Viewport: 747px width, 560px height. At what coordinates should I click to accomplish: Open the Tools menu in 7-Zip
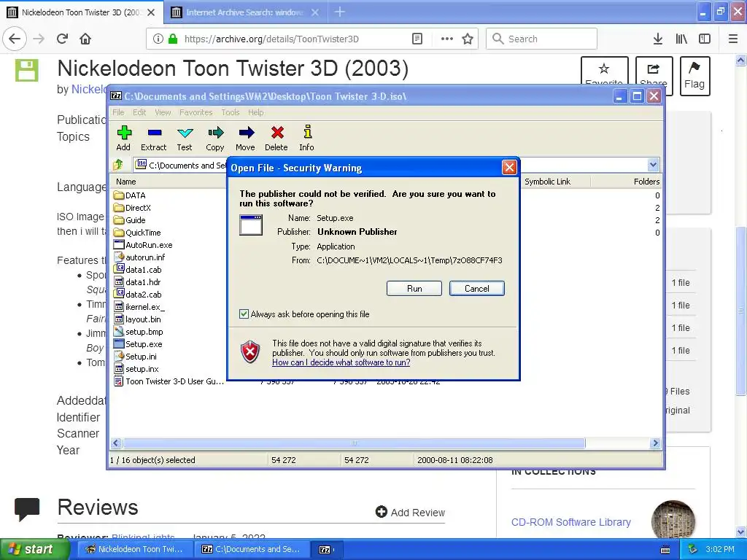pyautogui.click(x=230, y=112)
